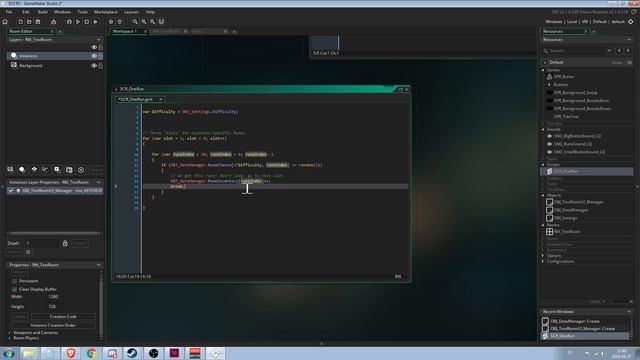This screenshot has width=640, height=360.
Task: Click the New Project toolbar icon
Action: coord(20,22)
